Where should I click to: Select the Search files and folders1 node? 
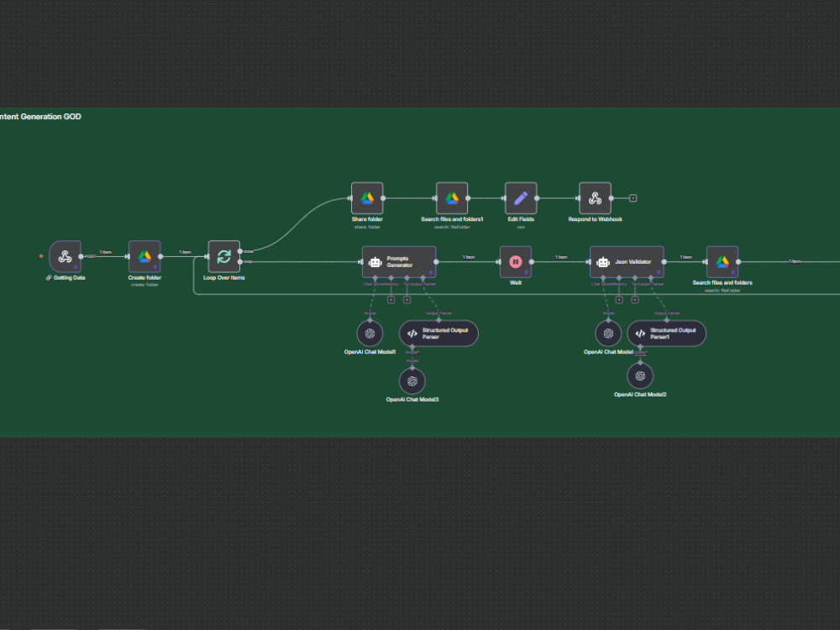(x=452, y=198)
